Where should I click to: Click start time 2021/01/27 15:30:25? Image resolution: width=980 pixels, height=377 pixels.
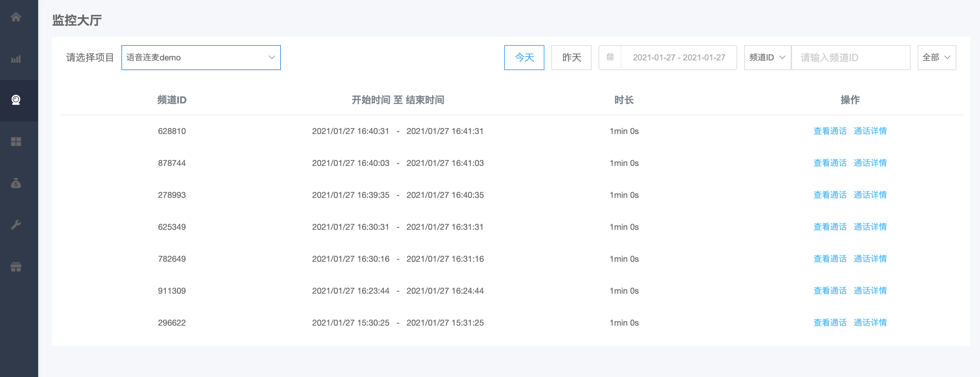click(x=350, y=323)
